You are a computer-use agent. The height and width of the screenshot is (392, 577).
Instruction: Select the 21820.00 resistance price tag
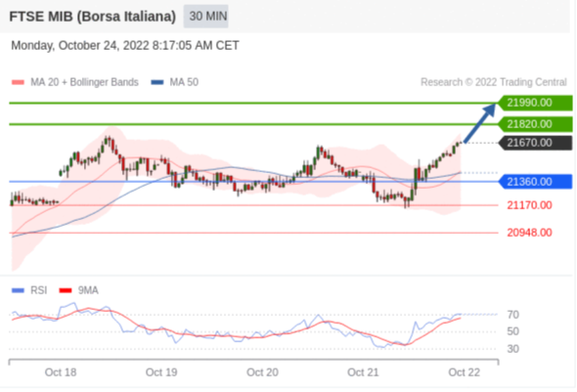(535, 124)
